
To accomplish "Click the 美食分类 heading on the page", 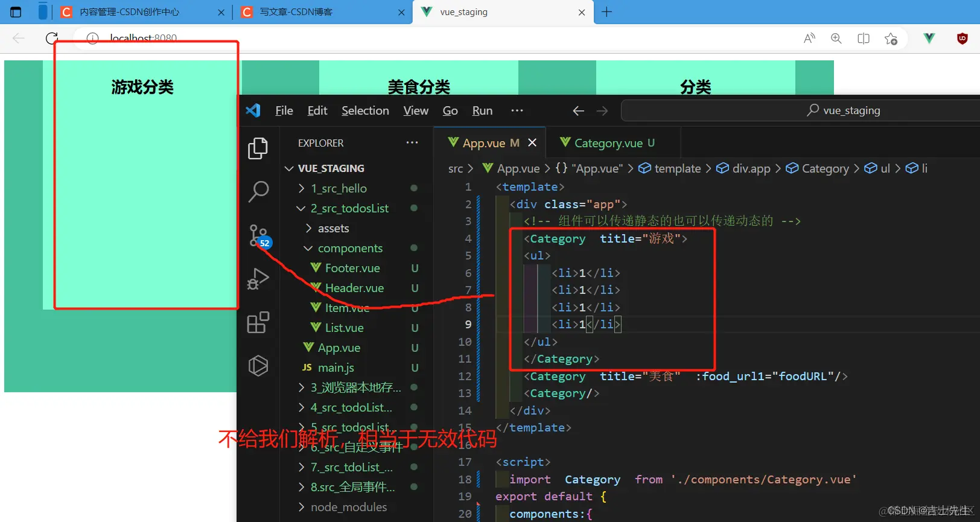I will tap(418, 87).
